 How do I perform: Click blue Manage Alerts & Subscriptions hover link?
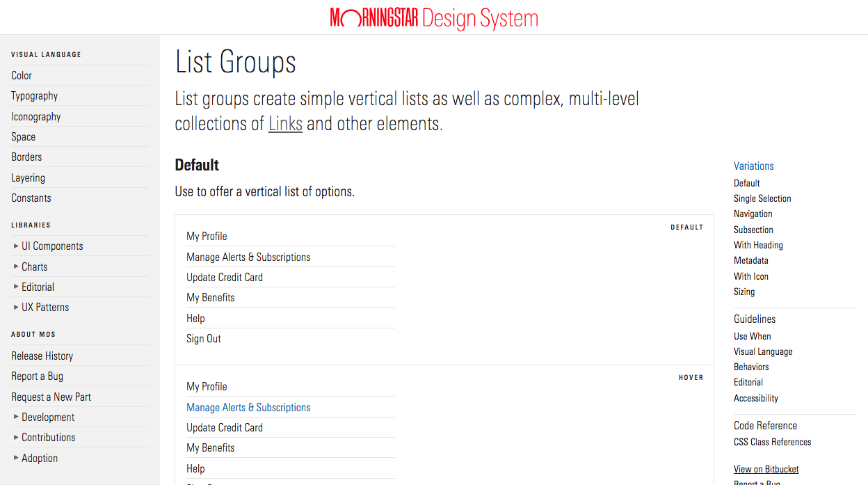(248, 407)
